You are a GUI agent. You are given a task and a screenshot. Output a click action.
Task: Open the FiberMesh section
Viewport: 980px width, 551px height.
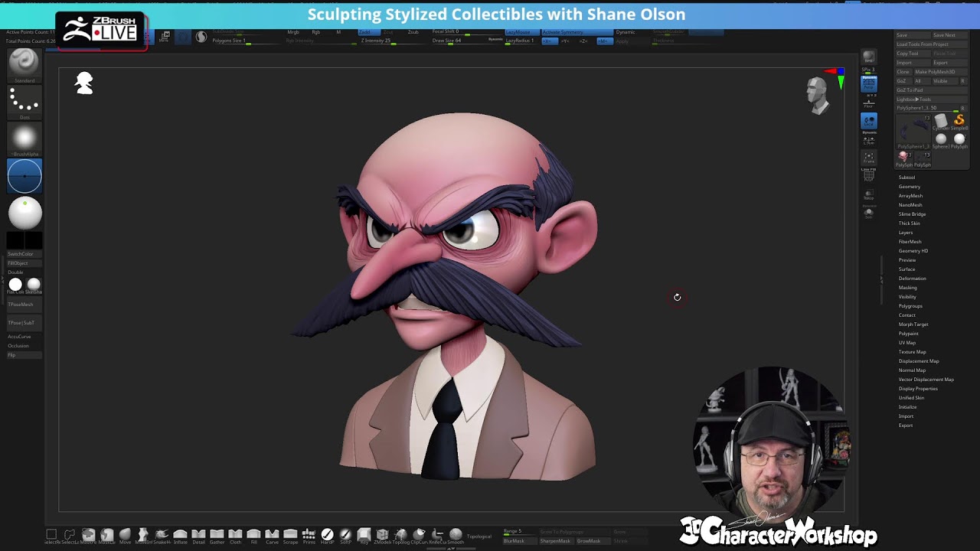tap(910, 242)
